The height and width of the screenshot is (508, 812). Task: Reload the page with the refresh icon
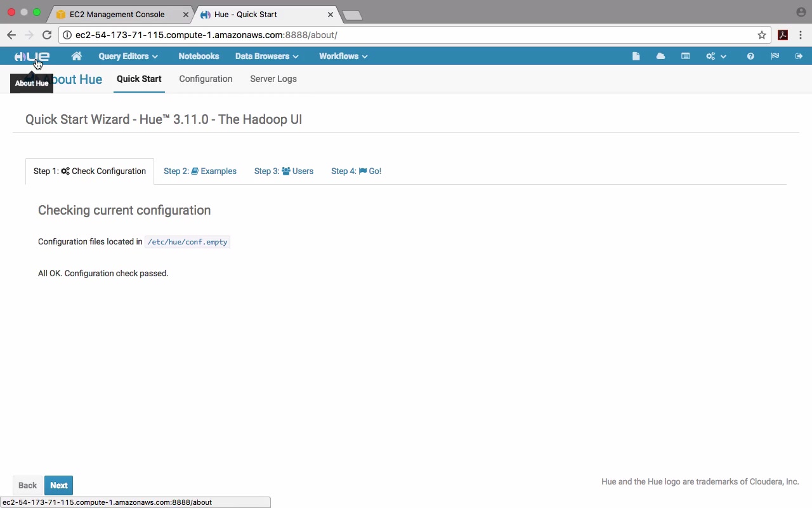[x=47, y=35]
